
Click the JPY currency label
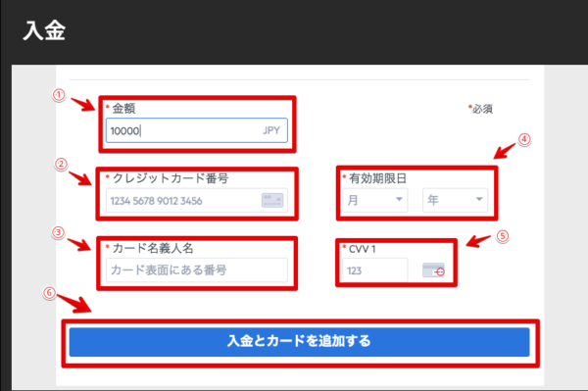(271, 130)
